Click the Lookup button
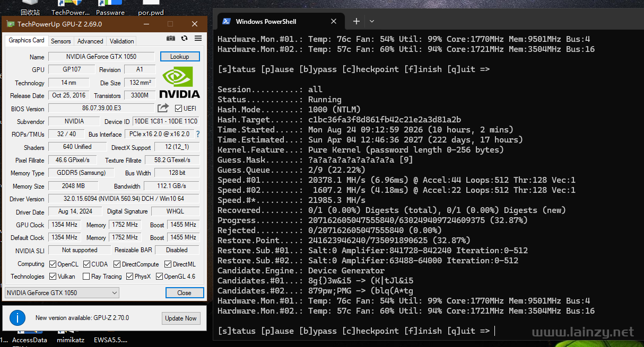Viewport: 644px width, 347px height. (x=179, y=57)
